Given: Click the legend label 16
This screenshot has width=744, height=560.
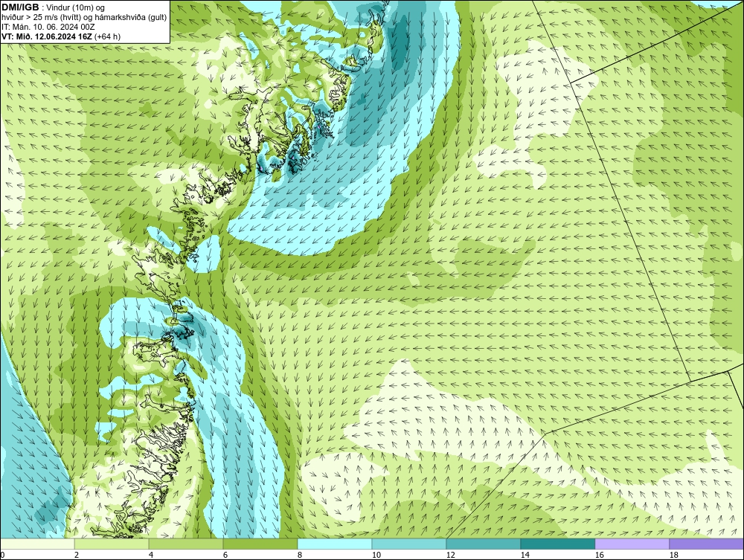Looking at the screenshot, I should [599, 555].
